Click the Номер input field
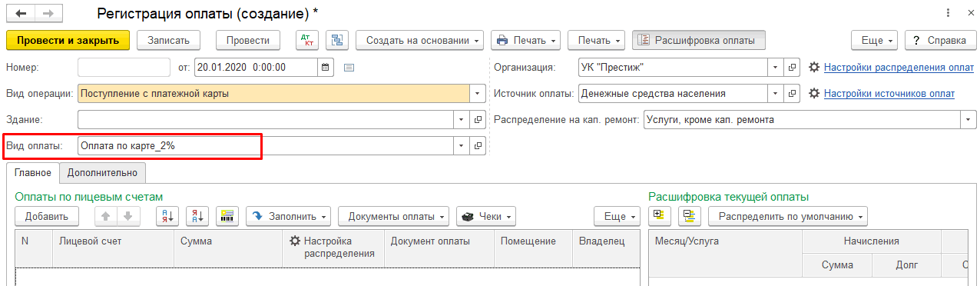 pos(124,67)
